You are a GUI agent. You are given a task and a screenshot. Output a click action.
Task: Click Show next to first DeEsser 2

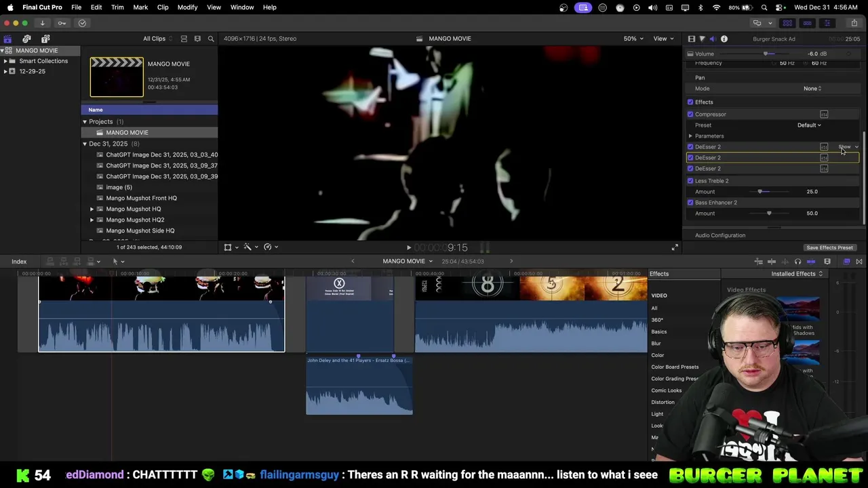pyautogui.click(x=844, y=147)
